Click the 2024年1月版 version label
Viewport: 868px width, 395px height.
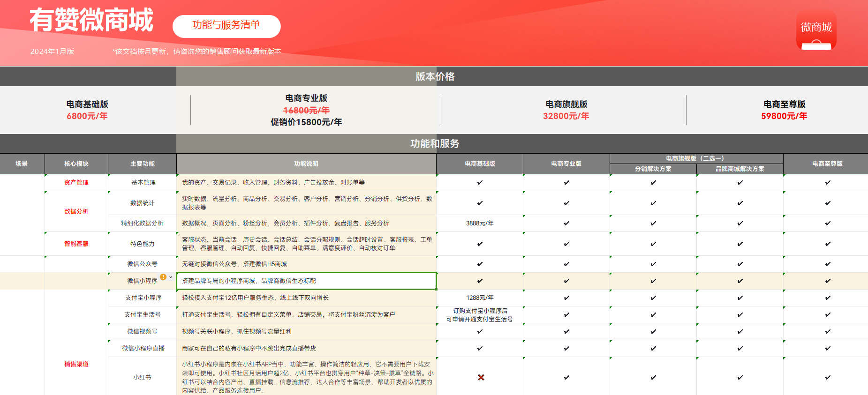[x=52, y=52]
